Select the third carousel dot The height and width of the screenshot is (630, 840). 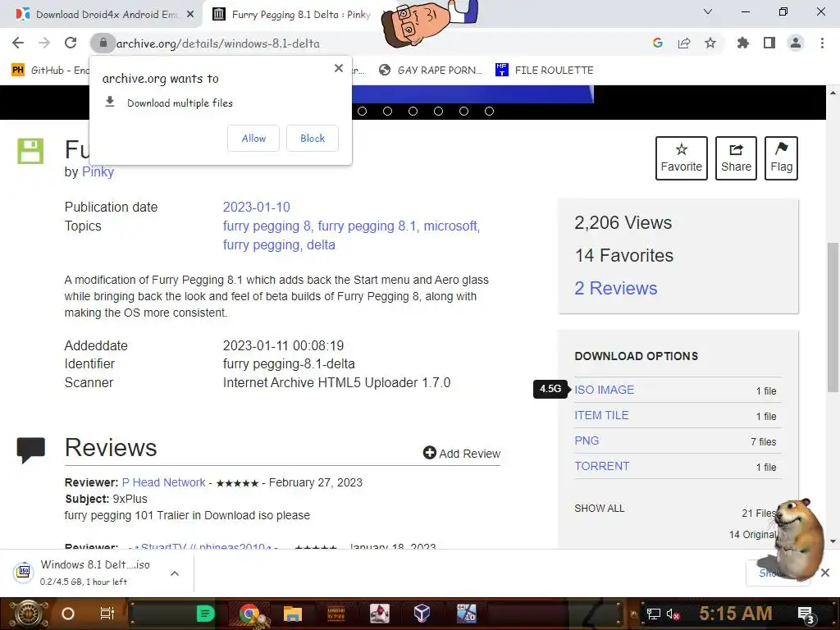point(413,112)
